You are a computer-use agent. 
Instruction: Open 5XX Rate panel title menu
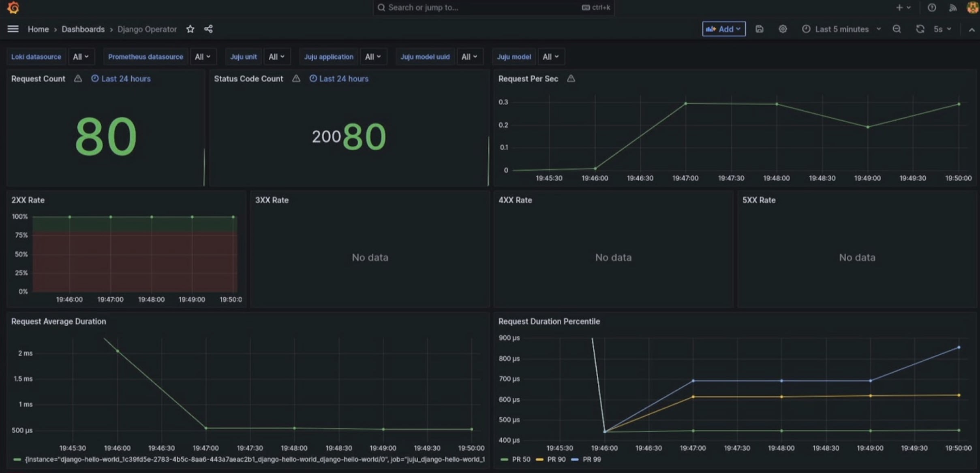759,200
